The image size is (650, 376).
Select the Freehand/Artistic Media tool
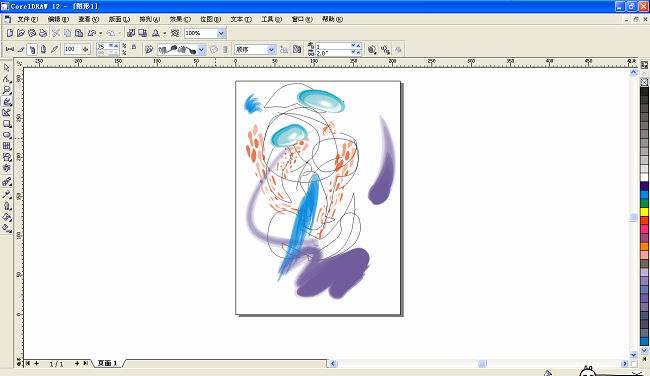(7, 101)
